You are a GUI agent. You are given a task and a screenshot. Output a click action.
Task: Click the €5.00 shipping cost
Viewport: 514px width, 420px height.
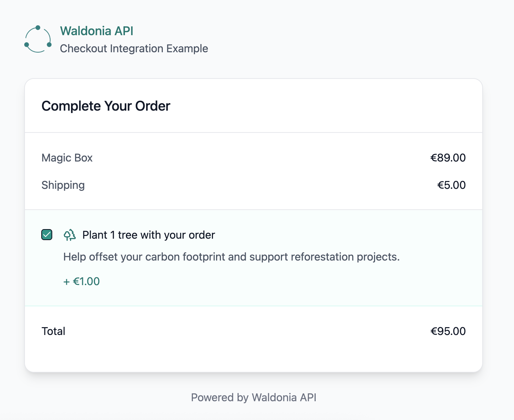coord(451,185)
